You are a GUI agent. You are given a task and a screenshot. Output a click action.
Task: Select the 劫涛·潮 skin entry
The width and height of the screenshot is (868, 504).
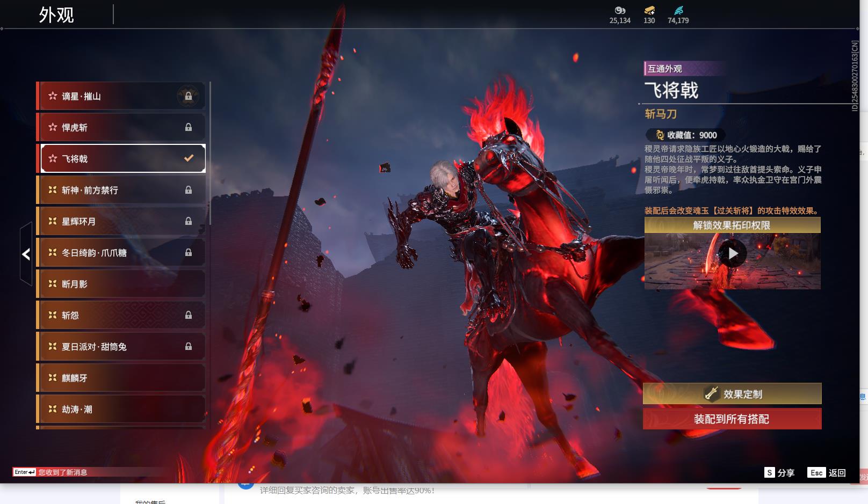pyautogui.click(x=122, y=409)
